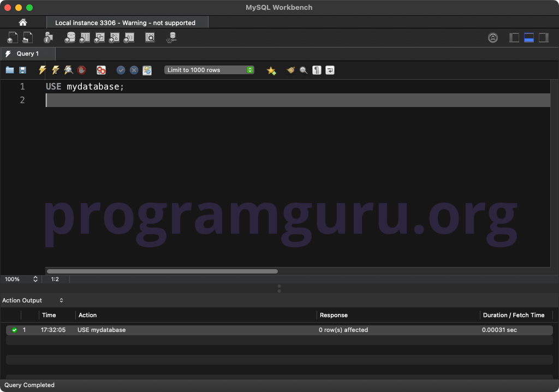Viewport: 559px width, 392px height.
Task: Click the output panel splitter handle
Action: point(279,288)
